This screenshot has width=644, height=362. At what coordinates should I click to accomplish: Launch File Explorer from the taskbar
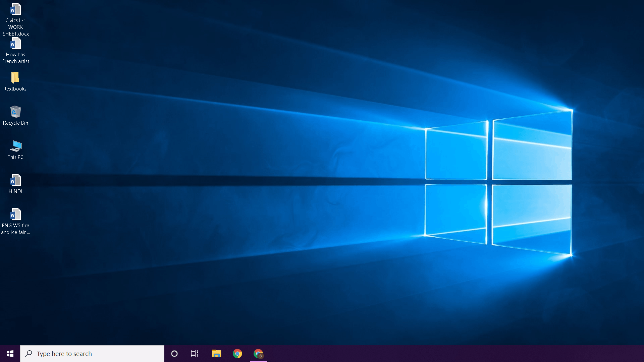coord(217,354)
